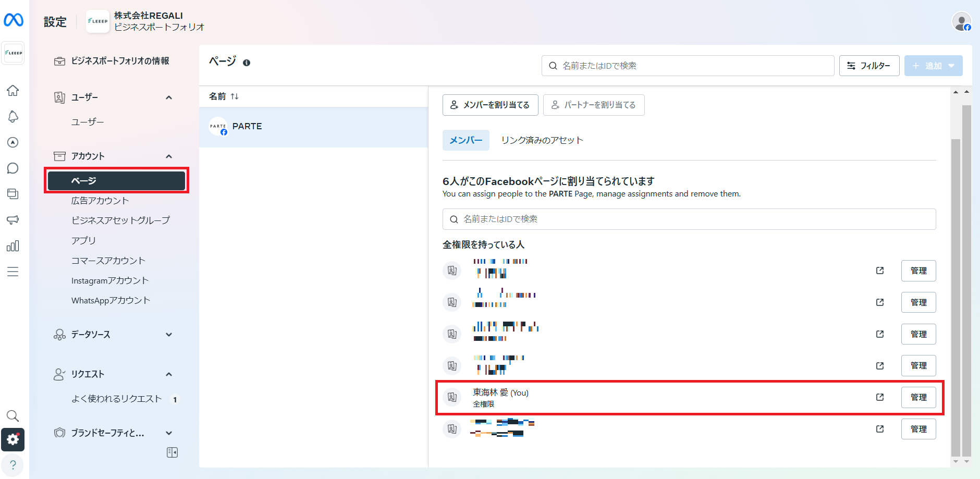980x479 pixels.
Task: Go to Home via house icon
Action: point(13,90)
